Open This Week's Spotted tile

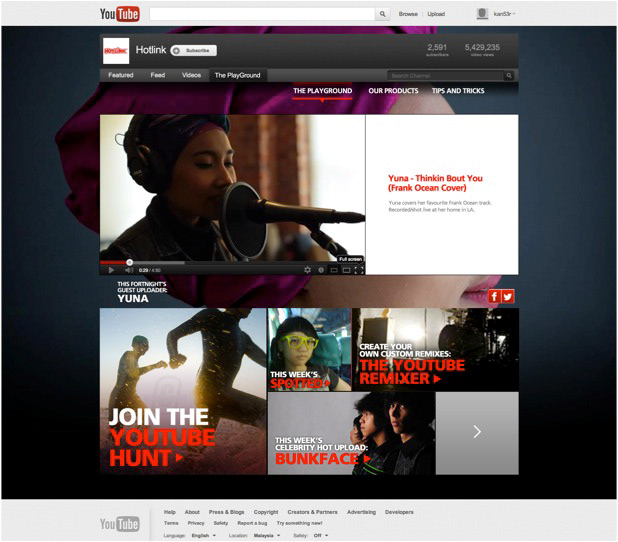click(x=309, y=350)
